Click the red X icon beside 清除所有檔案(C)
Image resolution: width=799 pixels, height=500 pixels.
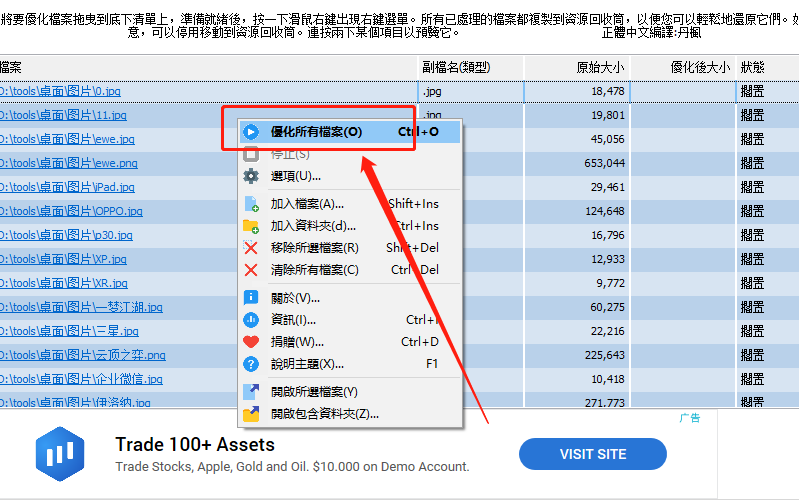coord(251,270)
